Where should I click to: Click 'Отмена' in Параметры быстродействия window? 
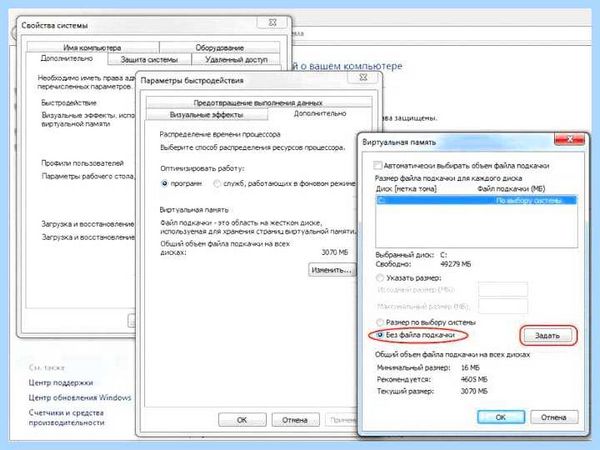click(x=295, y=420)
